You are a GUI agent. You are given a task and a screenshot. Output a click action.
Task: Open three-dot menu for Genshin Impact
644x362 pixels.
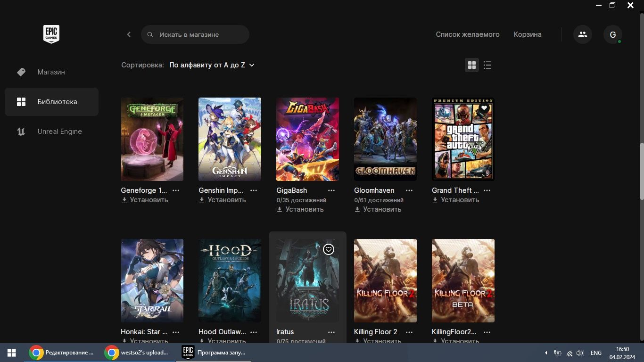tap(254, 190)
